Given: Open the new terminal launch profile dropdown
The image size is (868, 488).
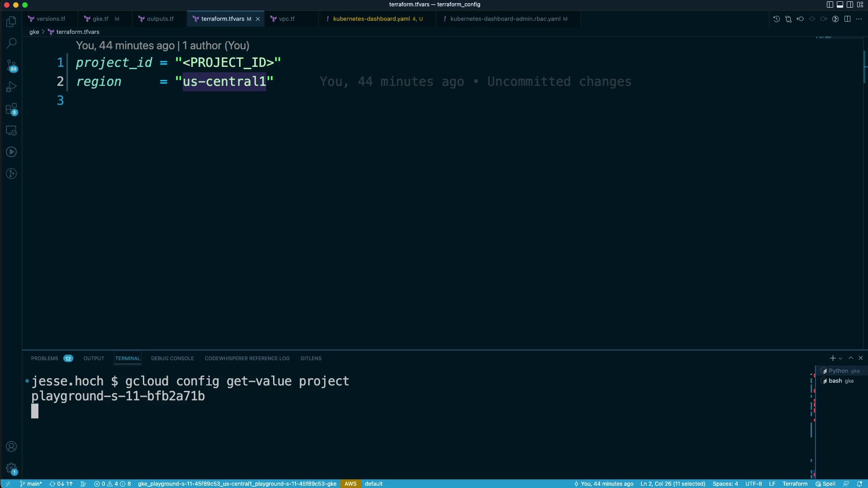Looking at the screenshot, I should click(840, 358).
